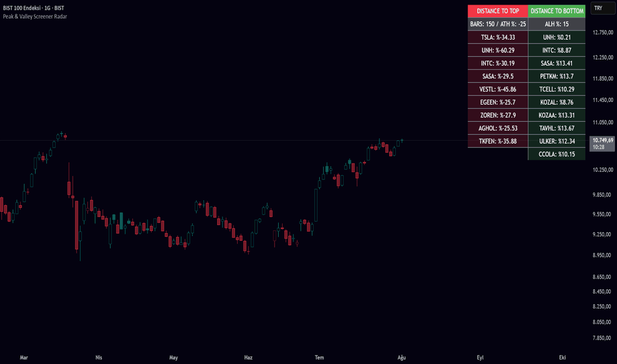This screenshot has width=617, height=364.
Task: Click the UNH: %-60.29 cell
Action: (498, 50)
